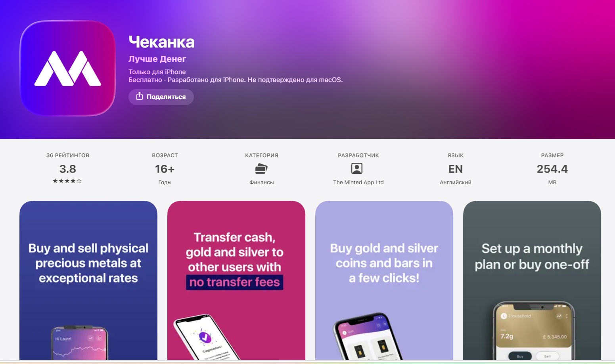The image size is (615, 364).
Task: Open the Лучше Денег subtitle link
Action: 157,59
